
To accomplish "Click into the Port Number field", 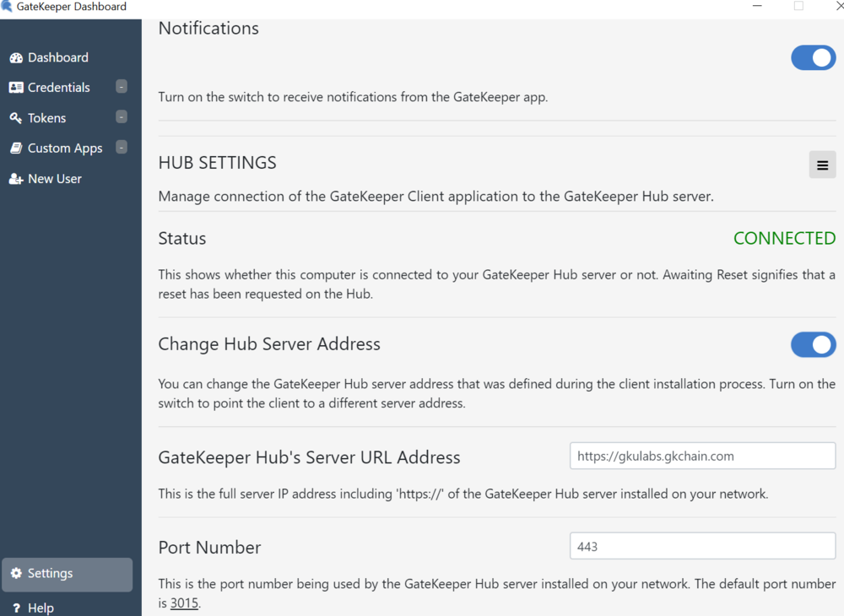I will [x=702, y=547].
